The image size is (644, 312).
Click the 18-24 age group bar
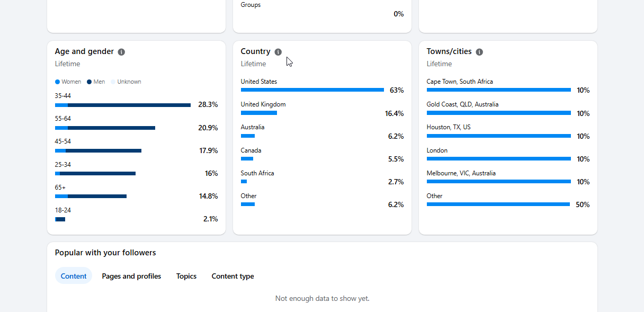coord(60,219)
